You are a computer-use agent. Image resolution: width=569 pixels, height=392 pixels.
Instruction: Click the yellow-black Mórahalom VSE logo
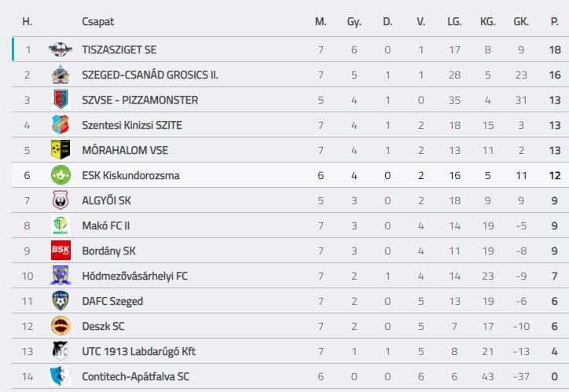point(61,150)
